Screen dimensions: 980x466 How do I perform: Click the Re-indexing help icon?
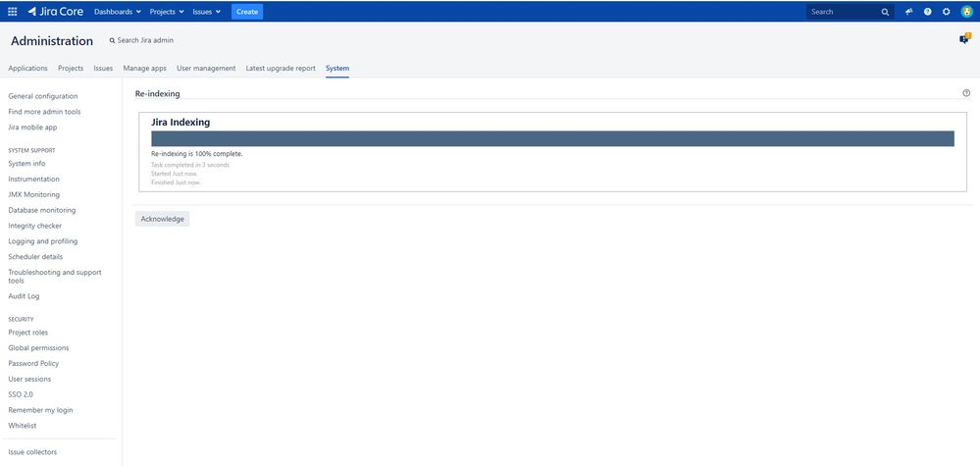(x=966, y=93)
